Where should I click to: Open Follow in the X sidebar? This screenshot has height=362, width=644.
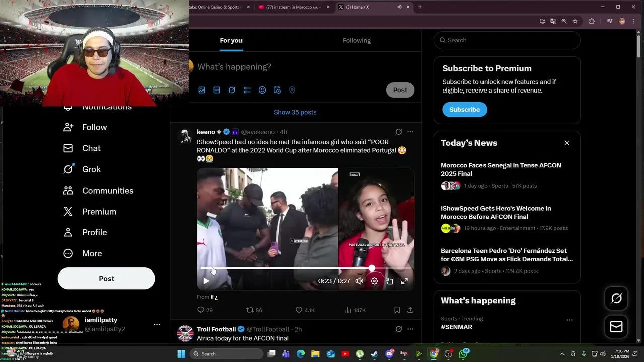[85, 127]
